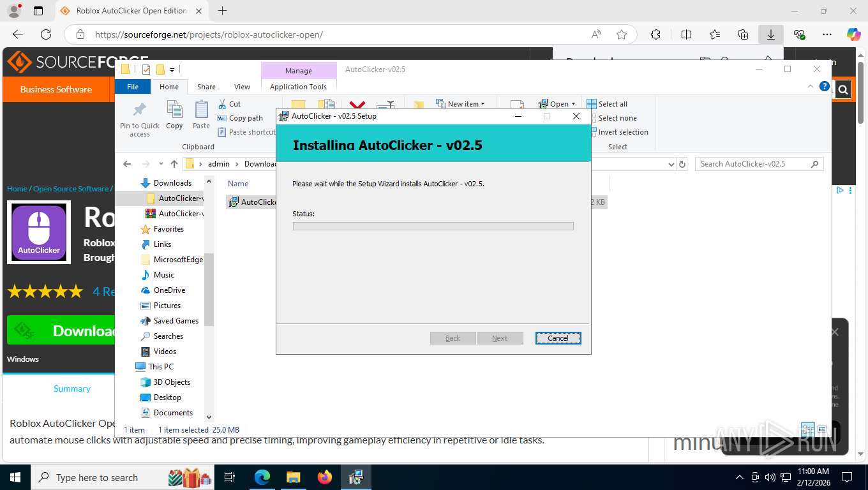Open Business Software menu on SourceForge
This screenshot has height=490, width=868.
(56, 89)
